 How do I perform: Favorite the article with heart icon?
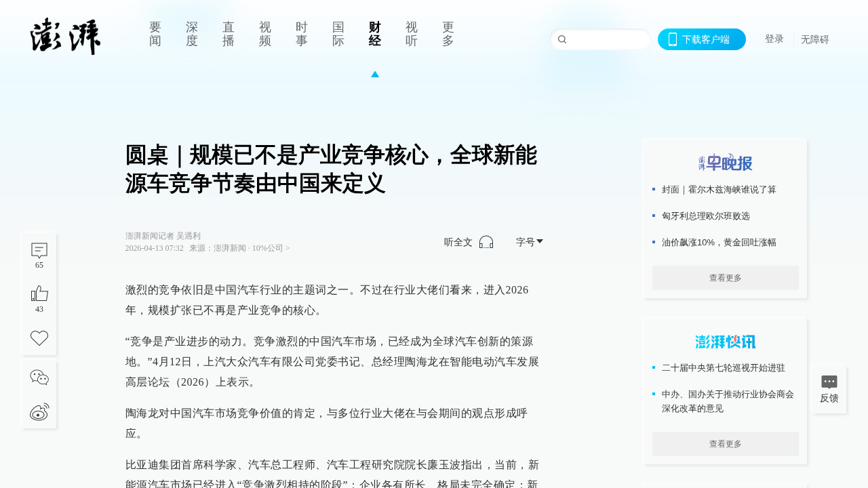coord(39,338)
